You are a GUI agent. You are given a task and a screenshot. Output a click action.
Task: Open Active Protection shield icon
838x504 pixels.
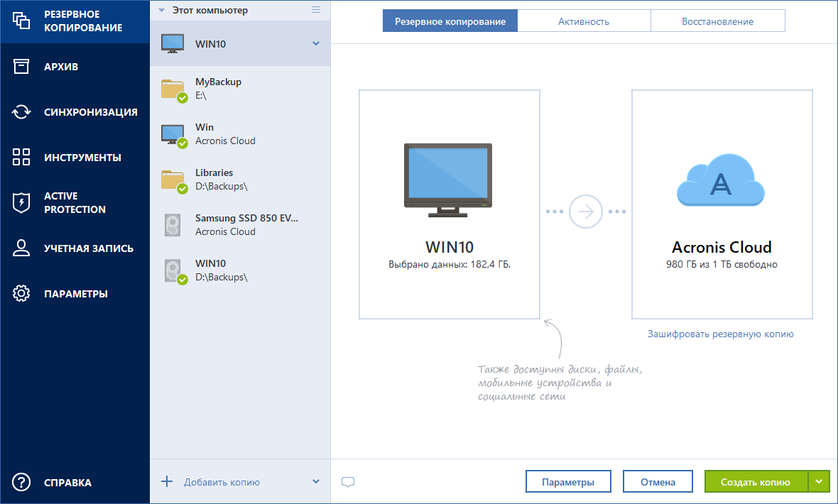point(21,203)
